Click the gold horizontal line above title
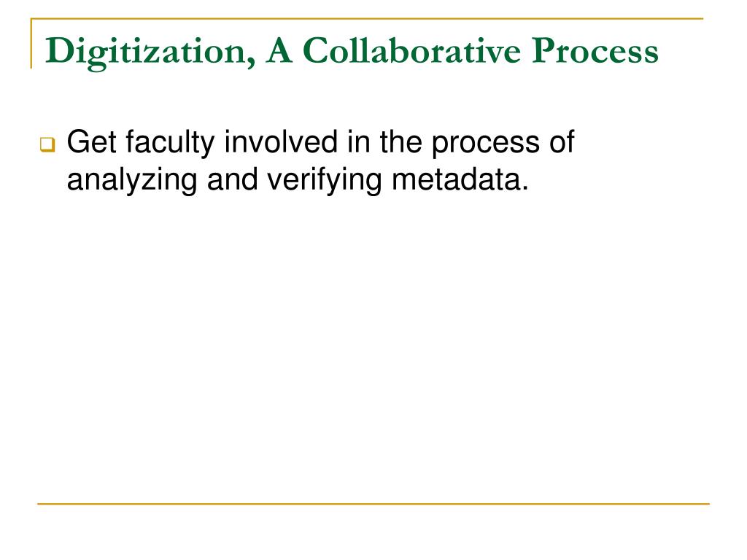Viewport: 747px width, 560px height. pos(367,19)
